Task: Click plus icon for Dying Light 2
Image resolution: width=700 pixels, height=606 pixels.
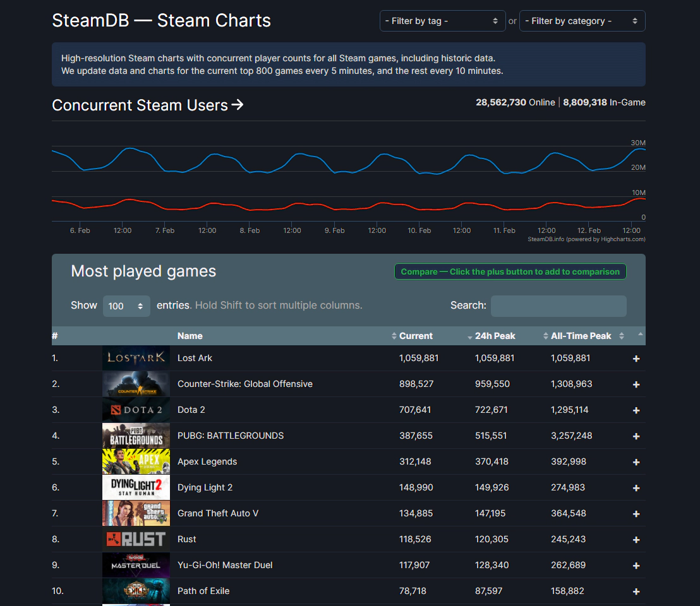Action: pos(636,488)
